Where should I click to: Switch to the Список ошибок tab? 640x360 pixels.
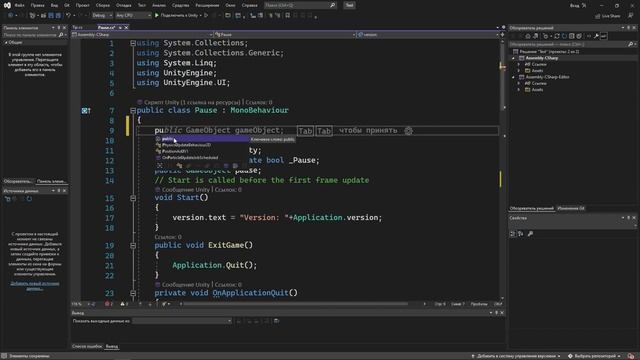87,346
